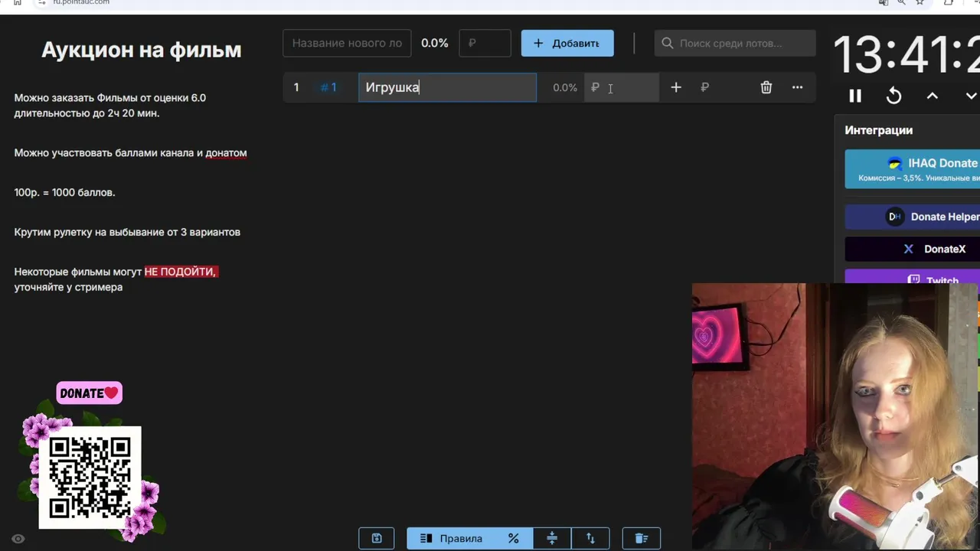
Task: Click the DONATE badge above QR code
Action: point(89,393)
